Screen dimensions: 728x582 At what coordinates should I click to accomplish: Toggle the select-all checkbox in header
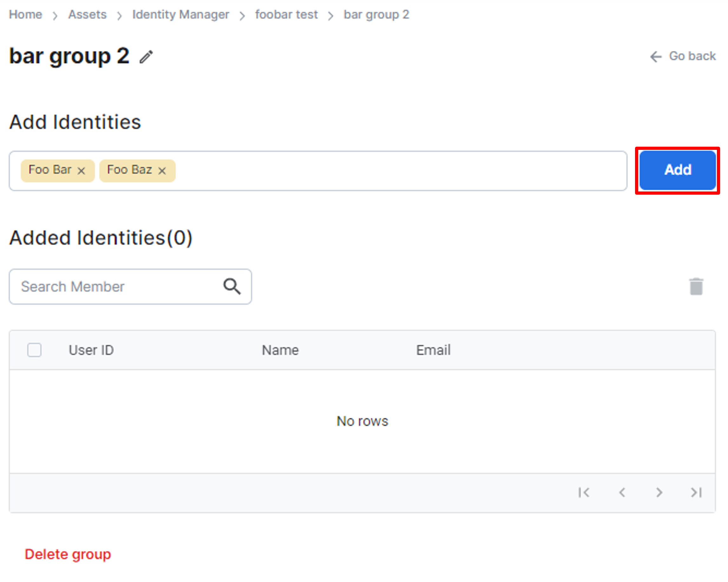point(35,350)
